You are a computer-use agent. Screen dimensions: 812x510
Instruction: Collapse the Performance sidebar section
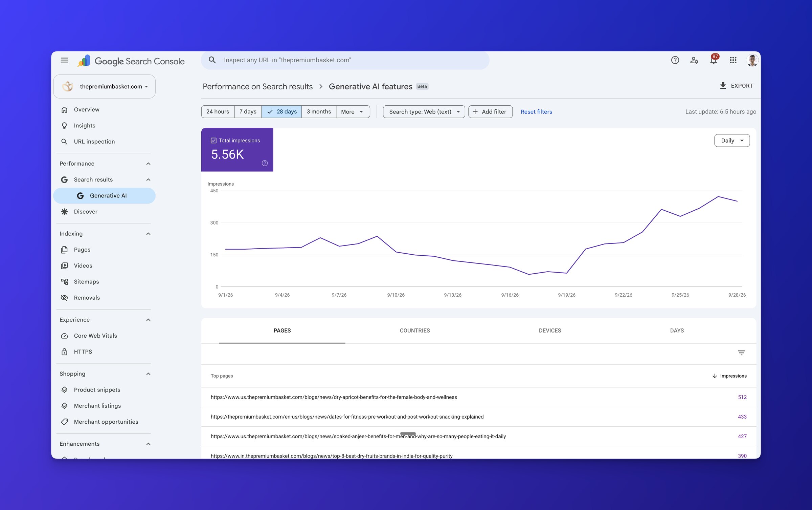tap(148, 164)
